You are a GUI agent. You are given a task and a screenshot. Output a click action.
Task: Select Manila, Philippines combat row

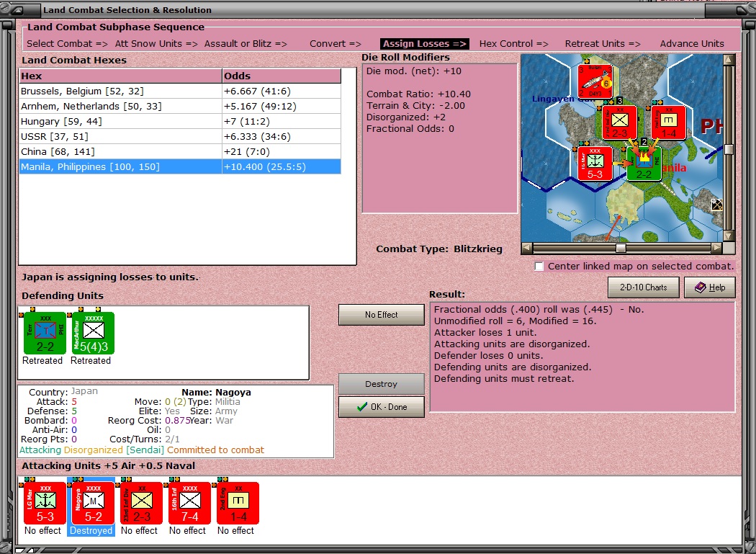click(x=180, y=167)
